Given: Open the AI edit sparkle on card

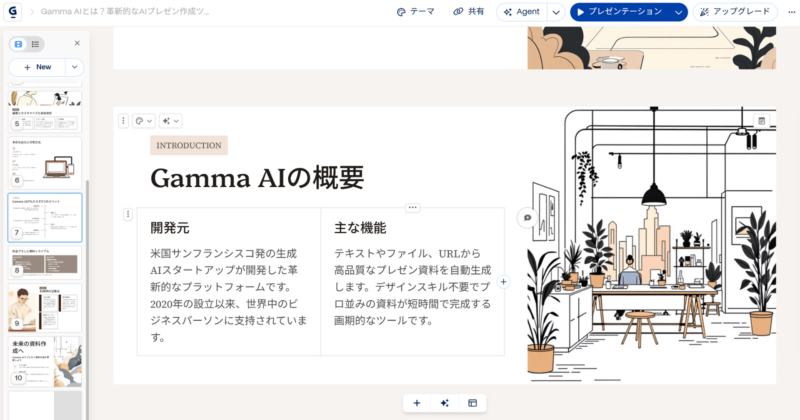Looking at the screenshot, I should (x=170, y=121).
